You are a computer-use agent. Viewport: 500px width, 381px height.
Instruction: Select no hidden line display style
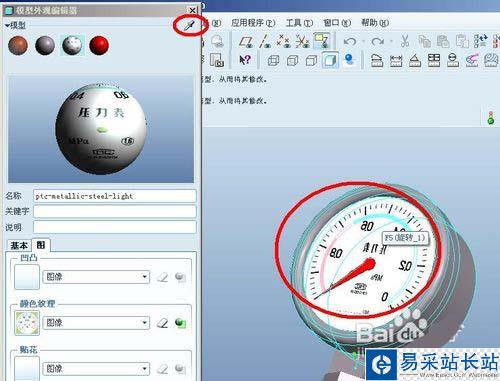click(x=311, y=61)
